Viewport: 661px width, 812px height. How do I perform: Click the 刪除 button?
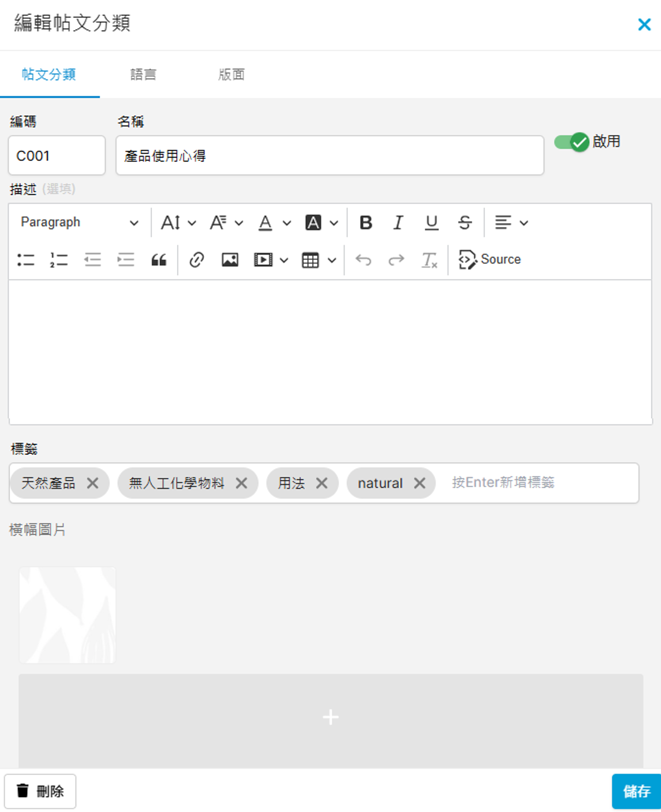click(40, 791)
